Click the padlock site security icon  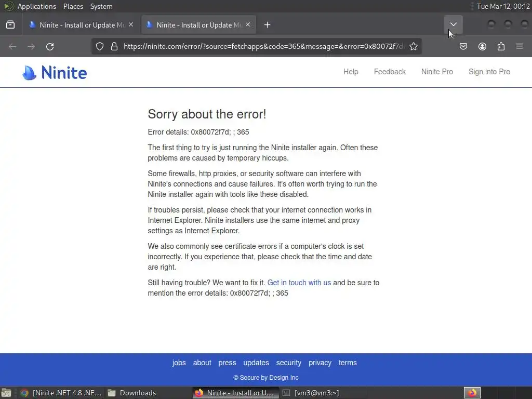pyautogui.click(x=114, y=46)
